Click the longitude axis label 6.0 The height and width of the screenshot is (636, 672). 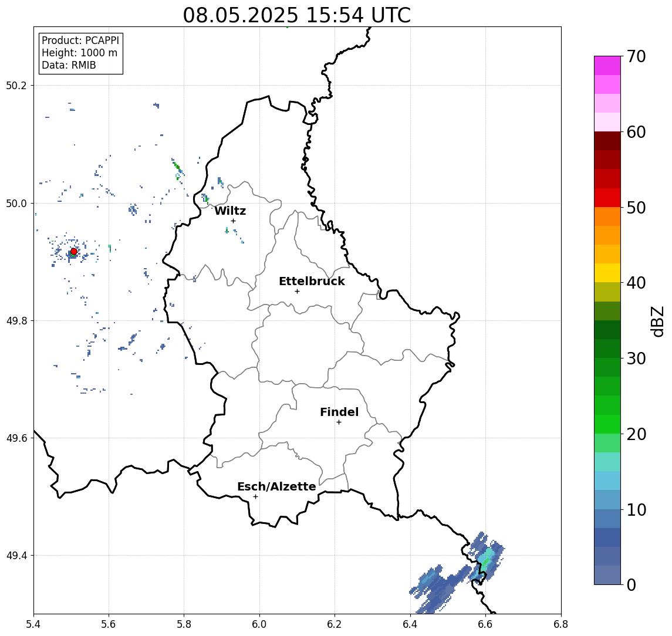pos(259,624)
